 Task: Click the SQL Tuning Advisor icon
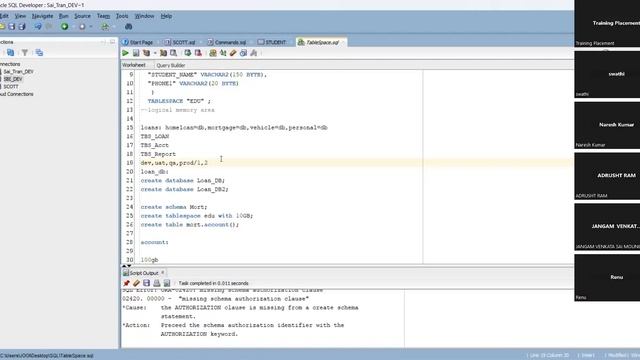174,53
